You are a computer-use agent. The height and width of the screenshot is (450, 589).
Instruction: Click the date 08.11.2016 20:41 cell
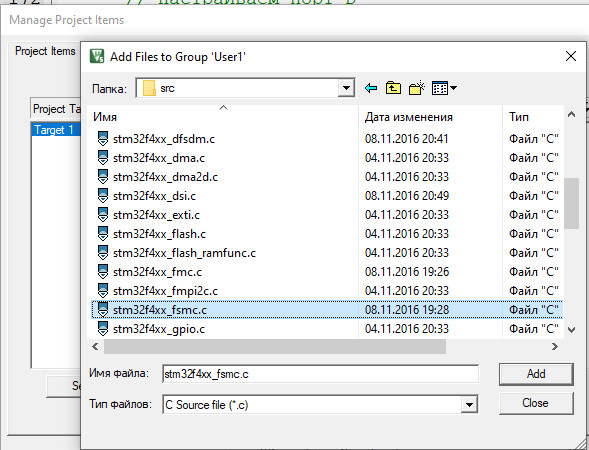tap(406, 139)
